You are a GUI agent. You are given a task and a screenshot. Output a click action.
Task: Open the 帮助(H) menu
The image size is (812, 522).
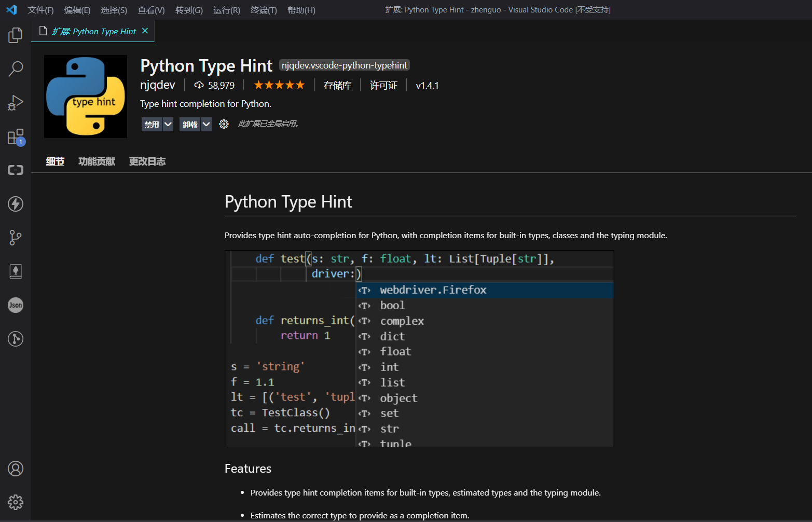point(301,10)
